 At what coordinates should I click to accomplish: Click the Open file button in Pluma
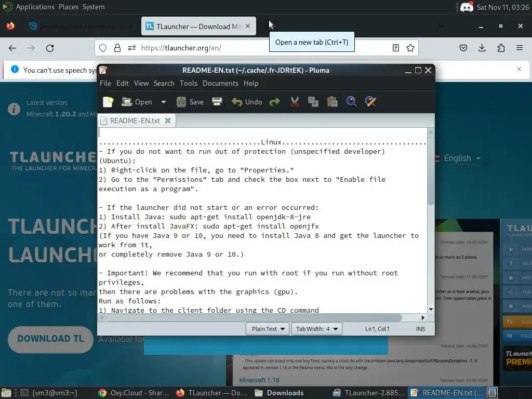pyautogui.click(x=137, y=102)
